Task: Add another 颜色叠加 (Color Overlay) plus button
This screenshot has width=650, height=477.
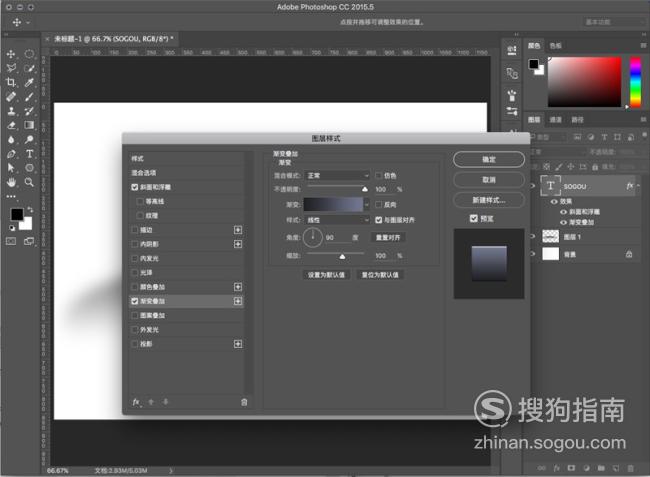Action: [x=238, y=287]
